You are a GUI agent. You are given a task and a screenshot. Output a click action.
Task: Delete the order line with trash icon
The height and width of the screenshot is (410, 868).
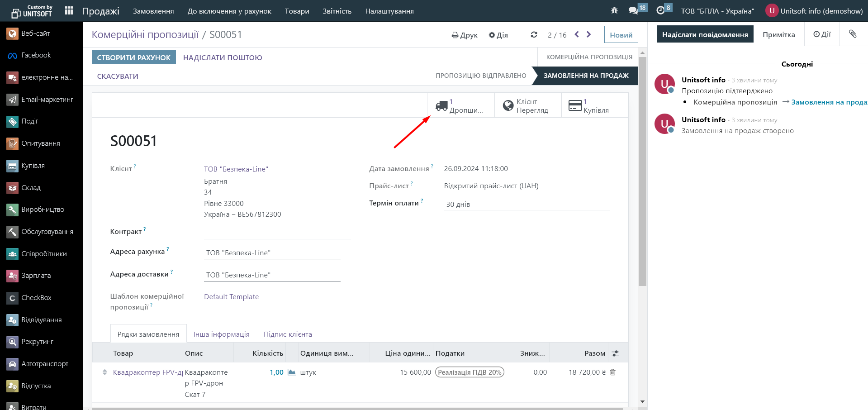(x=613, y=372)
